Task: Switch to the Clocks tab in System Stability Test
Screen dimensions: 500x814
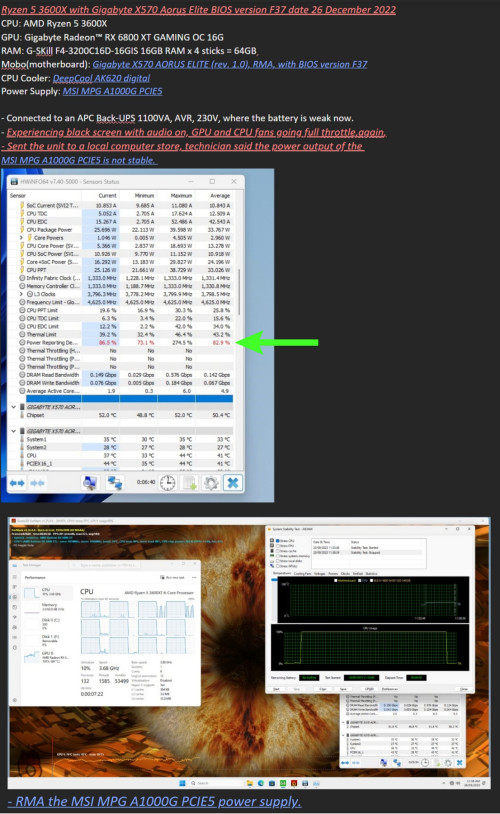Action: [x=345, y=574]
